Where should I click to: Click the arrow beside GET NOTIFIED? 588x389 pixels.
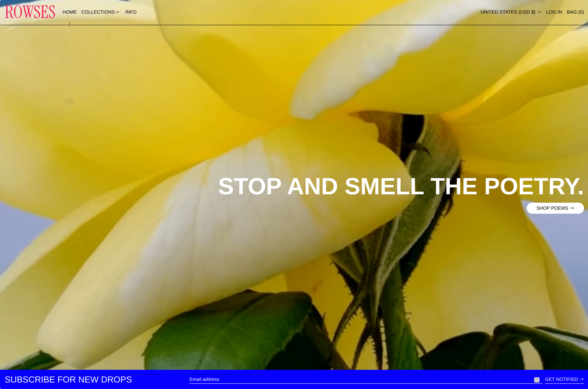(582, 379)
